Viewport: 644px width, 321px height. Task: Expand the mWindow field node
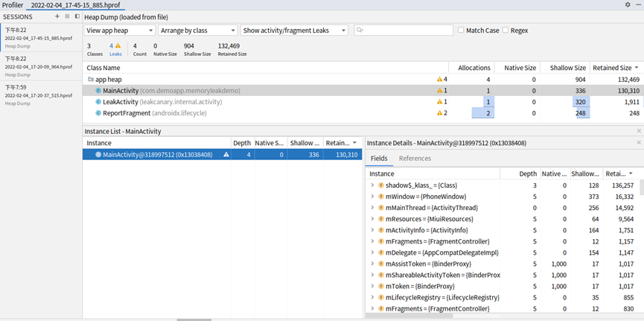coord(372,197)
